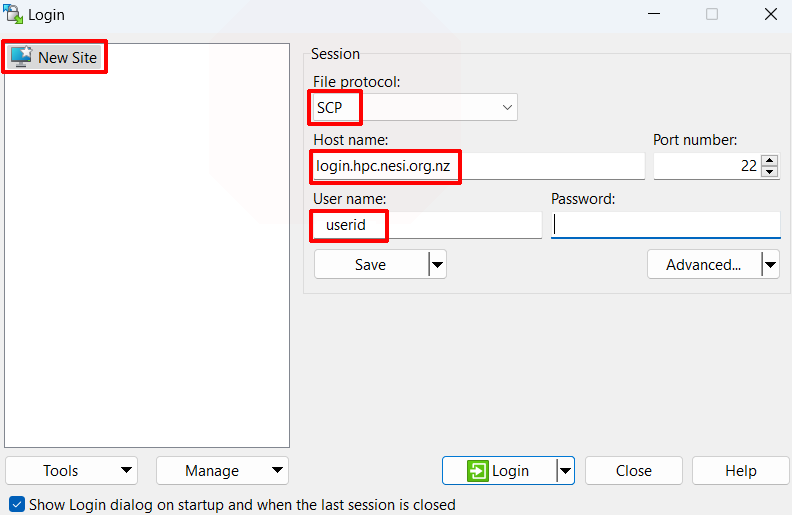Viewport: 792px width, 515px height.
Task: Focus the Host name field
Action: coord(480,166)
